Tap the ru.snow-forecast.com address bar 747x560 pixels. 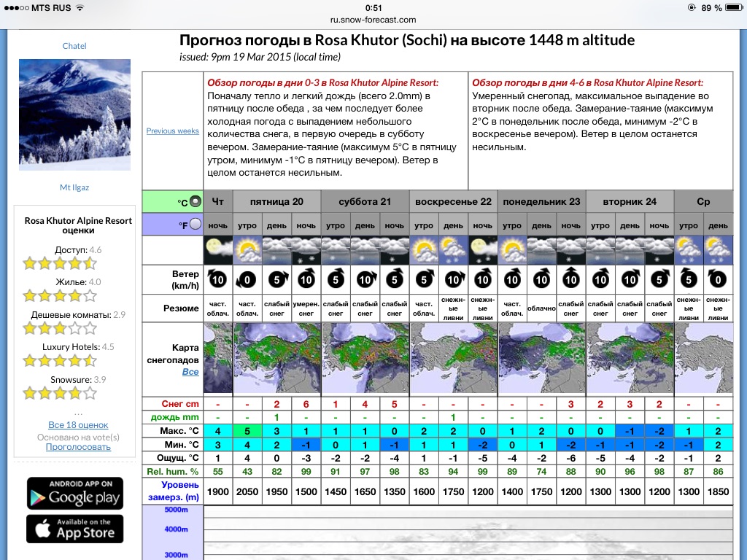click(x=373, y=20)
